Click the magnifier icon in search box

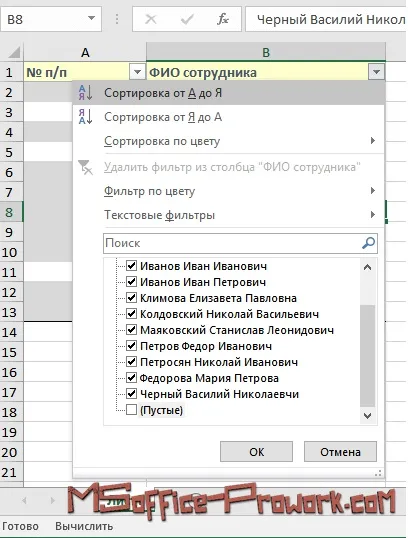(x=369, y=243)
